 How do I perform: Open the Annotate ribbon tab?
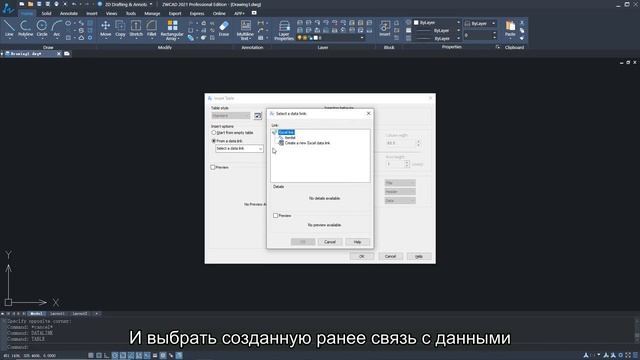pos(69,13)
